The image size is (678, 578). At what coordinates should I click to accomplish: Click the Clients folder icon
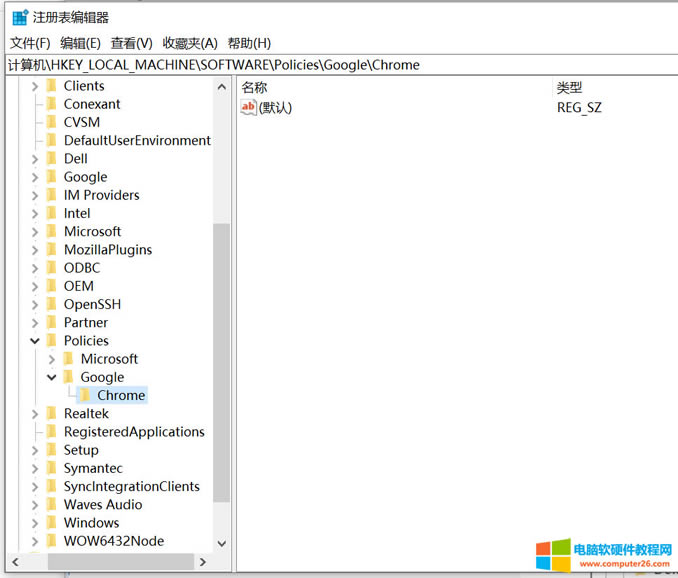coord(52,86)
